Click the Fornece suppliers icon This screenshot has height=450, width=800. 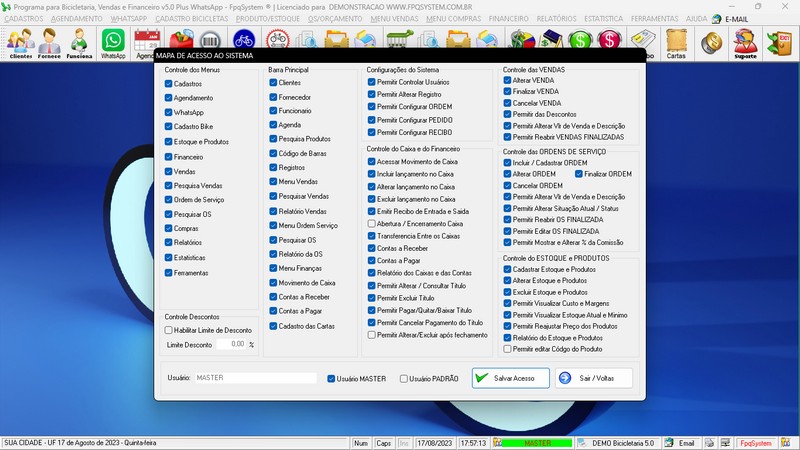49,43
